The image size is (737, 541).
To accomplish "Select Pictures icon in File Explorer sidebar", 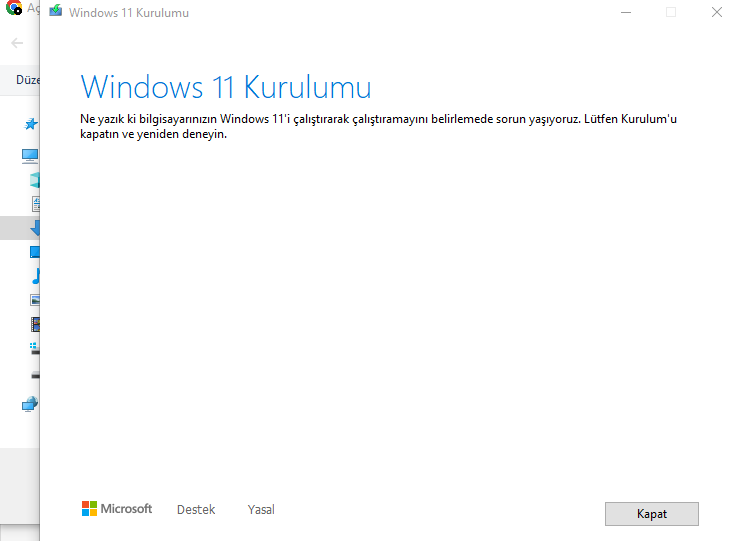I will pyautogui.click(x=35, y=300).
